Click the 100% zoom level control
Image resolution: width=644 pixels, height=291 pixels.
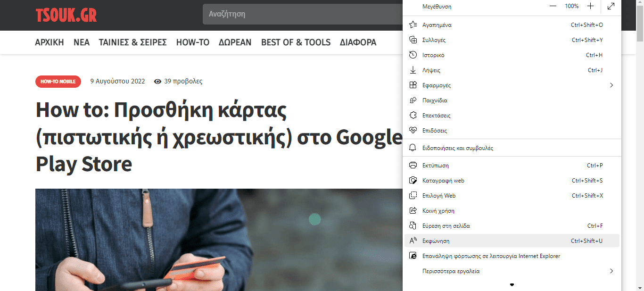point(571,6)
